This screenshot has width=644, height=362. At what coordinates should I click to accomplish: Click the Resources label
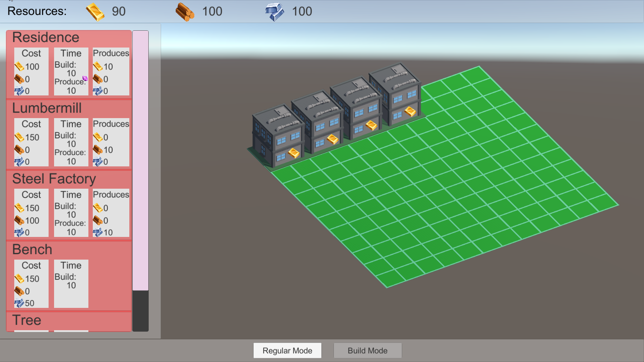[37, 11]
